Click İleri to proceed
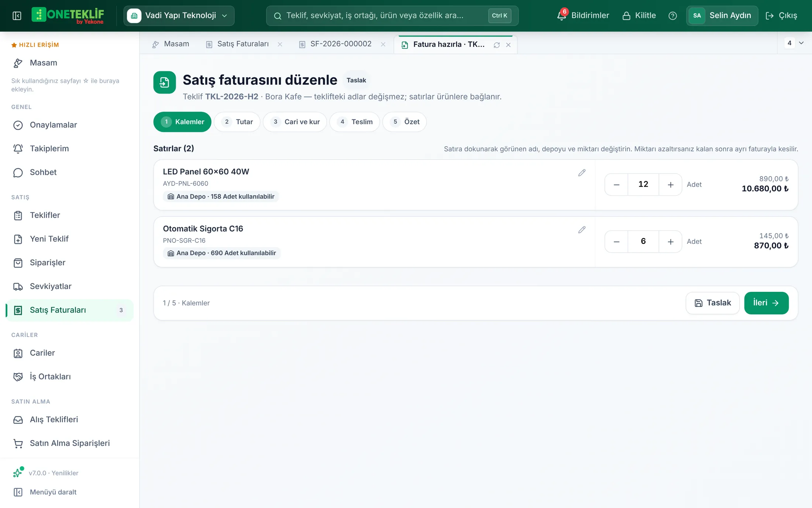Screen dimensions: 812x508 [x=766, y=303]
